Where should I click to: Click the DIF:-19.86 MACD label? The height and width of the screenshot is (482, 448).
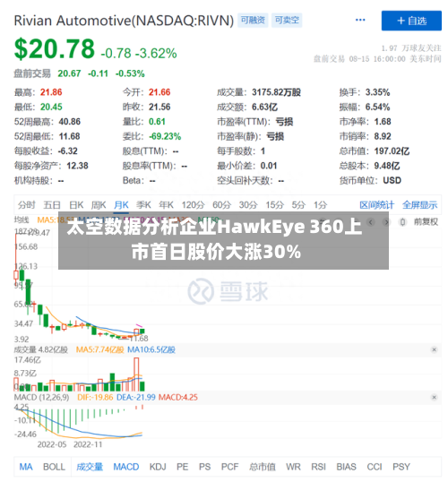click(95, 397)
